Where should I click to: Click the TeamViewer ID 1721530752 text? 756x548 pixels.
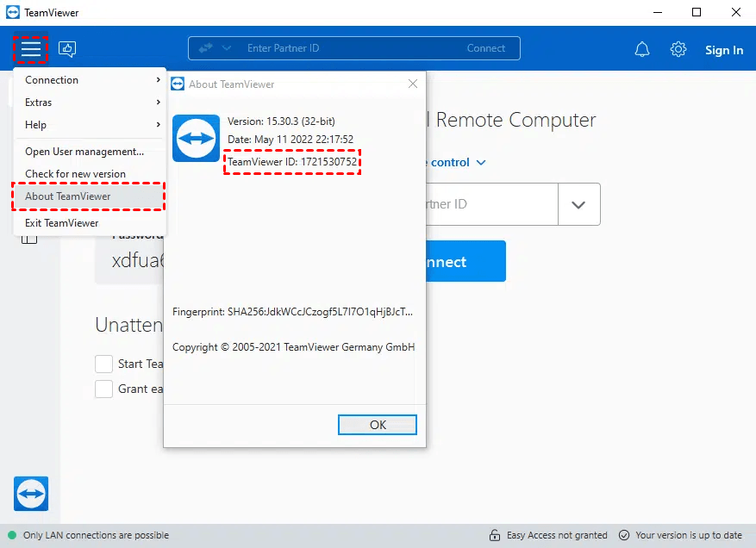tap(292, 161)
